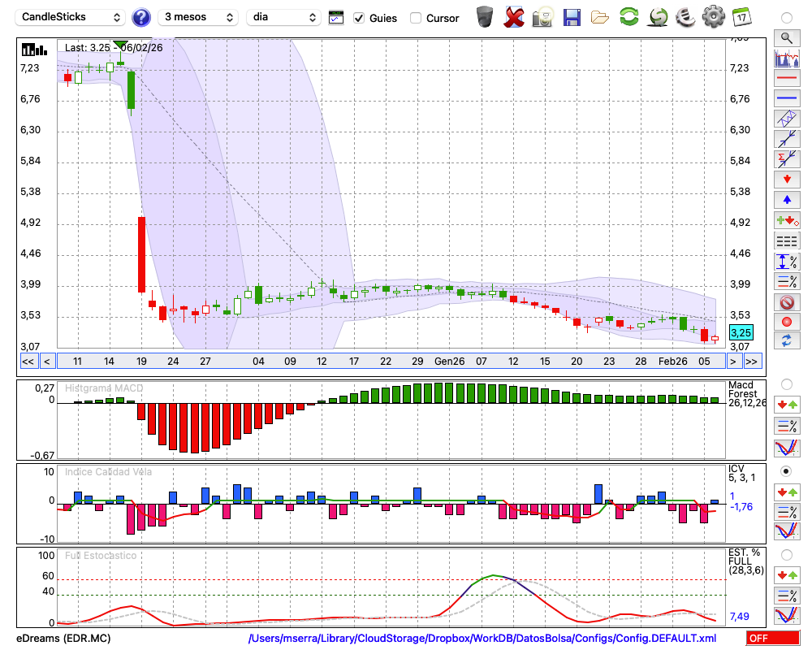This screenshot has width=812, height=650.
Task: Enable the Cursor checkbox
Action: point(415,18)
